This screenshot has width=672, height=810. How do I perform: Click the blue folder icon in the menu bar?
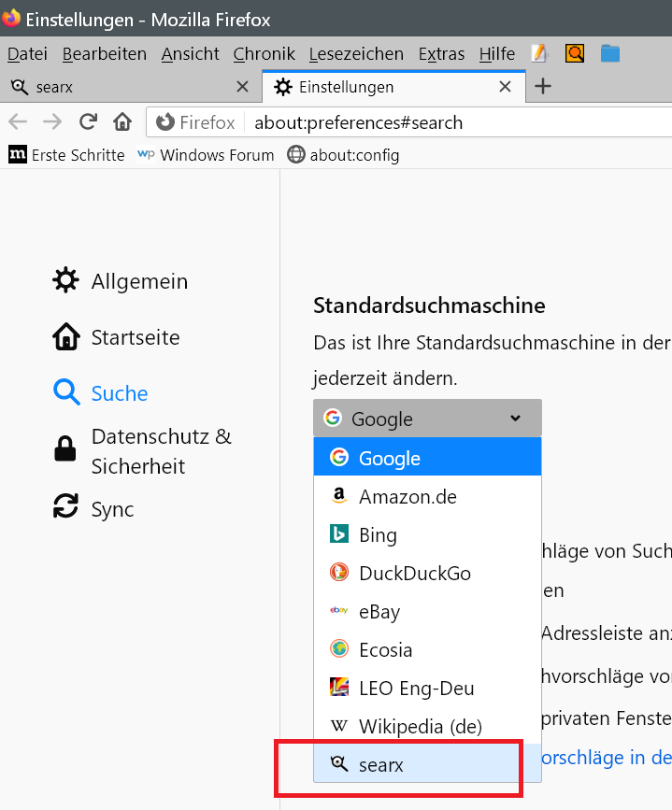(x=610, y=53)
